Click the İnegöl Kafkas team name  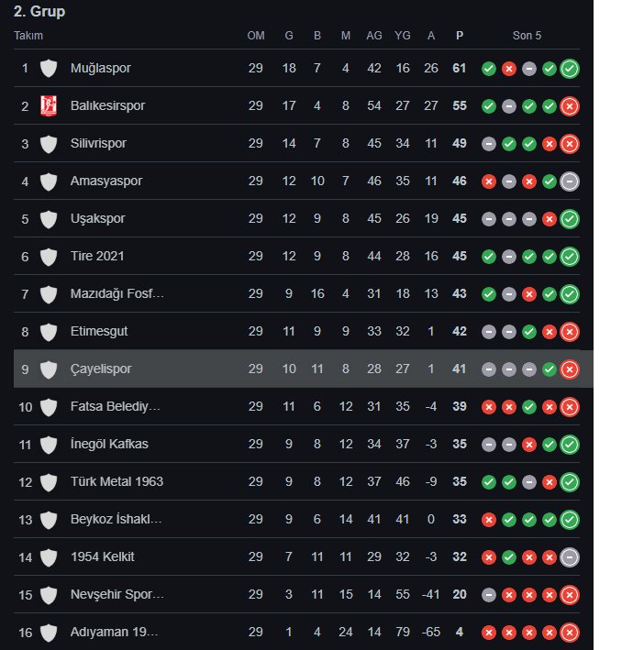108,444
